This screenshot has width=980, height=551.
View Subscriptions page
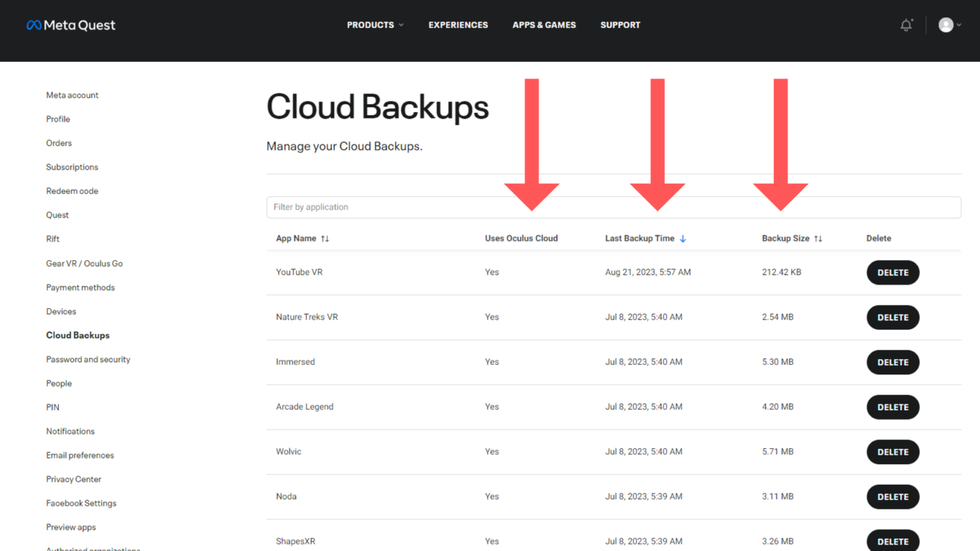(72, 167)
